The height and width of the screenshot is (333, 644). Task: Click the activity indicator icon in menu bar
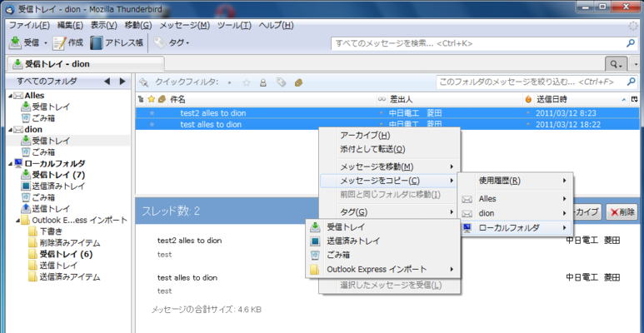(x=634, y=26)
